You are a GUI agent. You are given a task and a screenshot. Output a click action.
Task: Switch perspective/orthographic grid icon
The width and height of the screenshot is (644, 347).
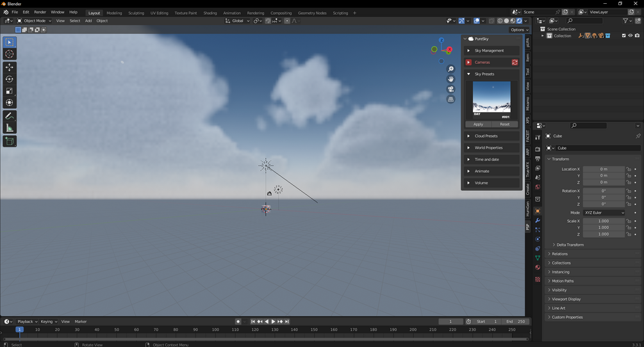(x=450, y=99)
